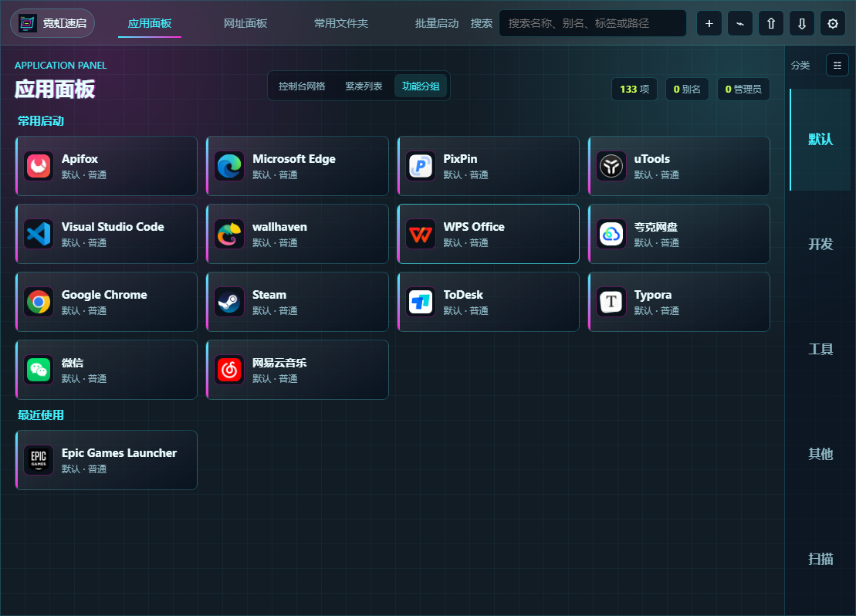The height and width of the screenshot is (616, 856).
Task: Toggle the 分类 list view button
Action: click(x=837, y=65)
